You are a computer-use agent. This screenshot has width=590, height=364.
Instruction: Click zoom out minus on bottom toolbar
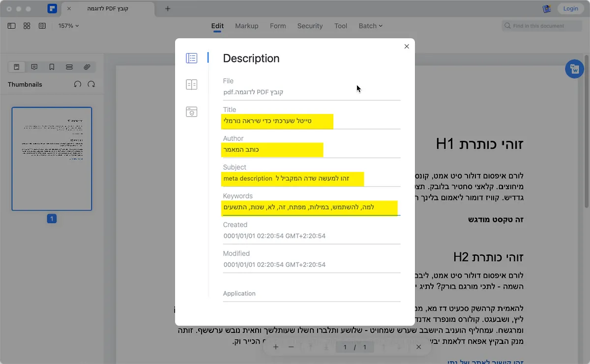[292, 347]
